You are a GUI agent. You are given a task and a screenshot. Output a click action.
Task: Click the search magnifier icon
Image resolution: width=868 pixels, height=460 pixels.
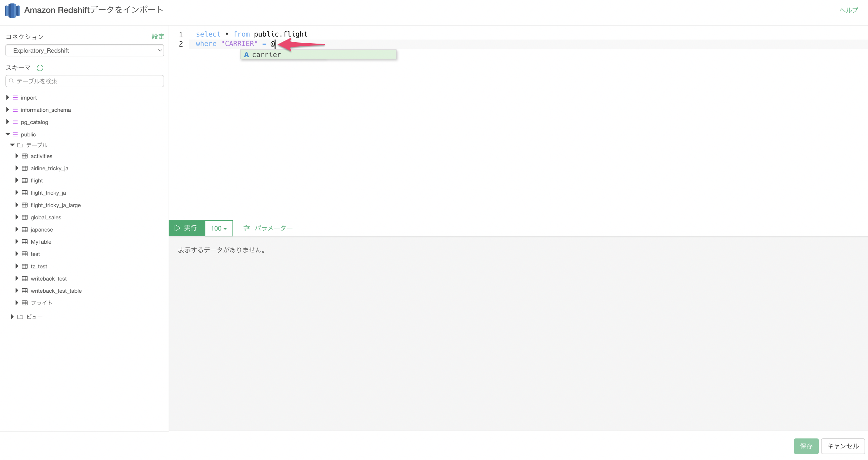[x=12, y=81]
